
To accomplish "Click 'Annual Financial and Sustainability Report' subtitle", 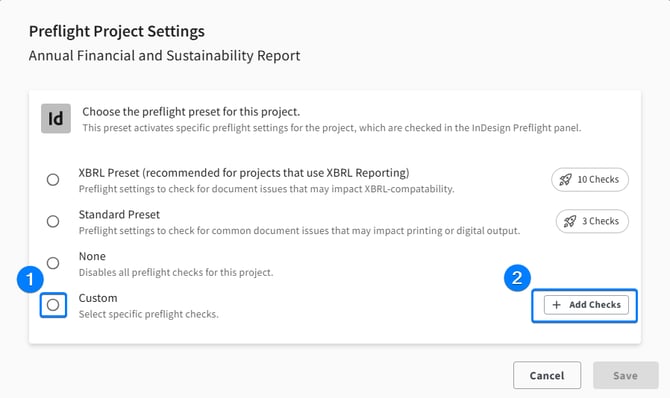I will 165,56.
